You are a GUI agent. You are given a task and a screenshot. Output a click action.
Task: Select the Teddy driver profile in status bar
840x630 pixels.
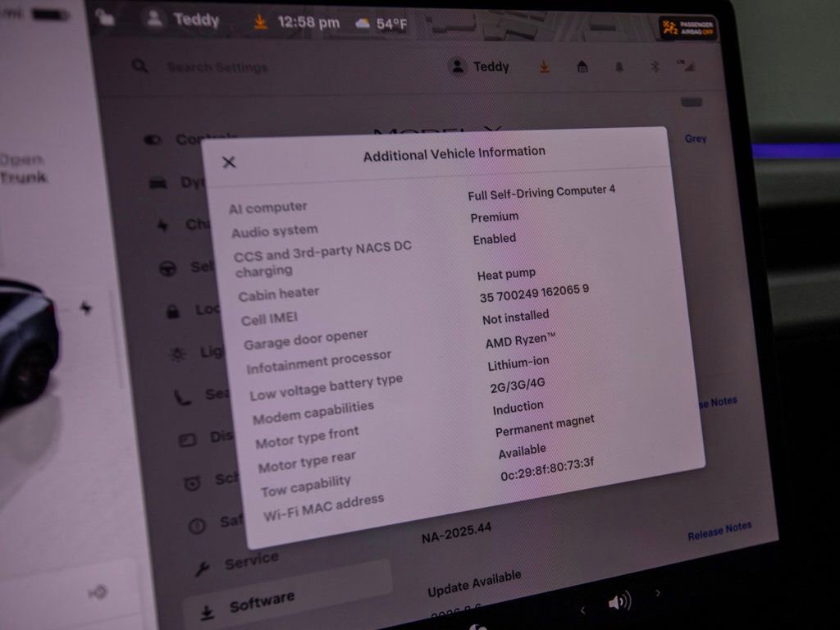pos(184,20)
